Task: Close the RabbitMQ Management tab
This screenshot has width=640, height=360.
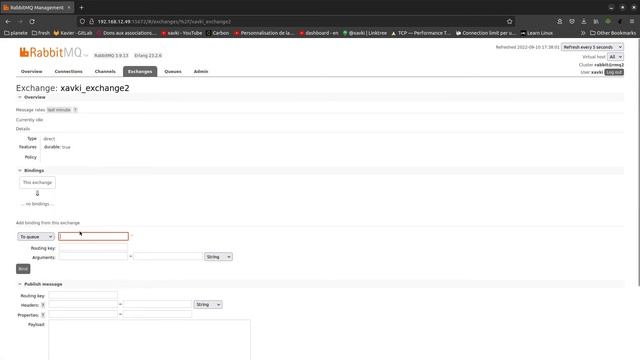Action: coord(69,7)
